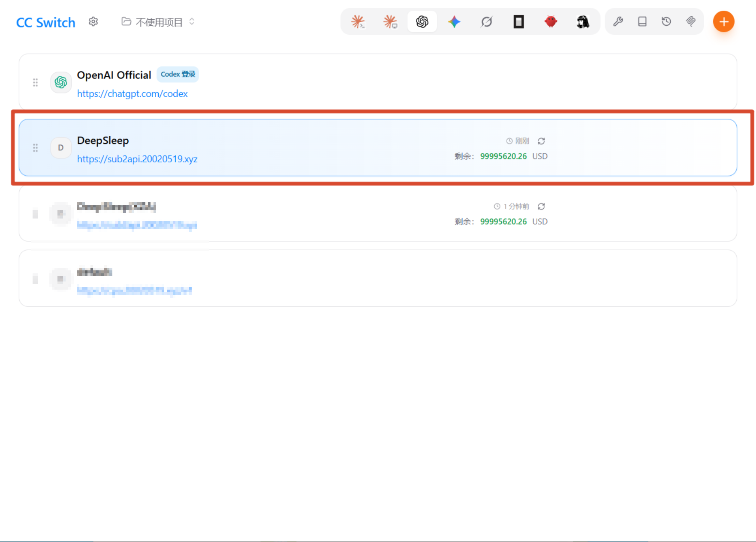756x542 pixels.
Task: Click the drag handle on the DeepSleep card
Action: point(36,148)
